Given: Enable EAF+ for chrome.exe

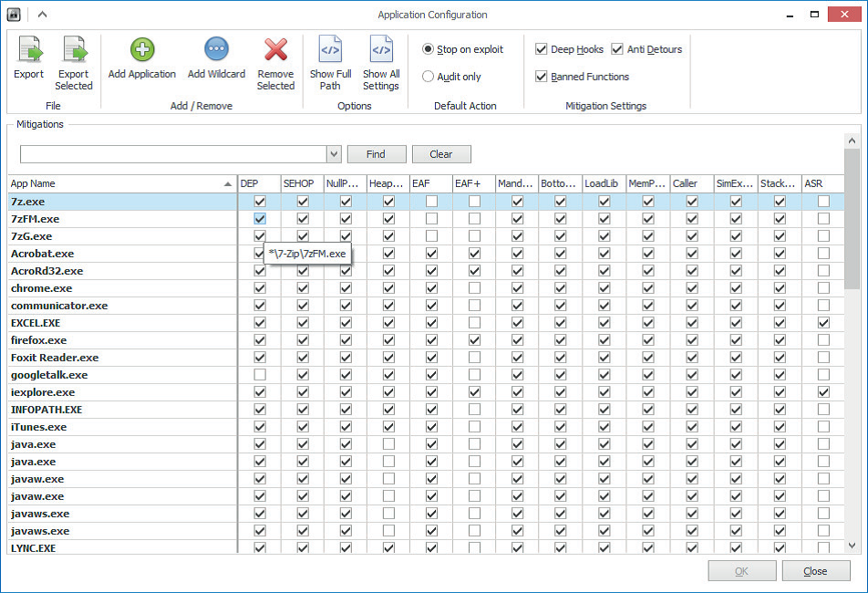Looking at the screenshot, I should click(474, 288).
